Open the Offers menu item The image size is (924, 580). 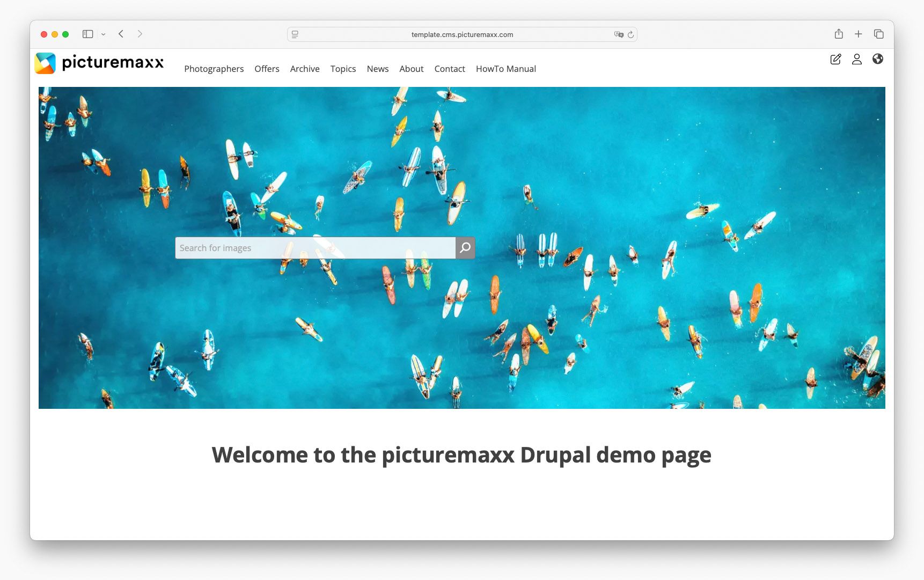(267, 69)
